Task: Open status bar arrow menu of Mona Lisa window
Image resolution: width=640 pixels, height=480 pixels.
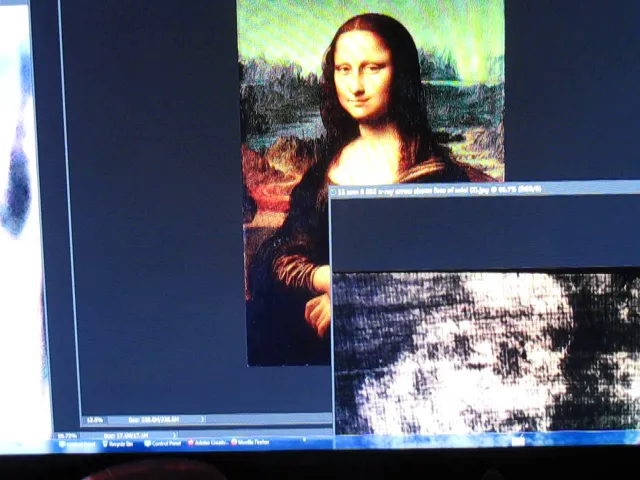Action: pos(203,419)
